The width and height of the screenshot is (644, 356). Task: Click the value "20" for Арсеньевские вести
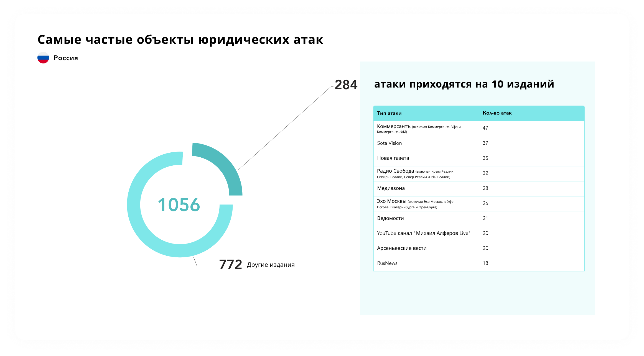[485, 248]
